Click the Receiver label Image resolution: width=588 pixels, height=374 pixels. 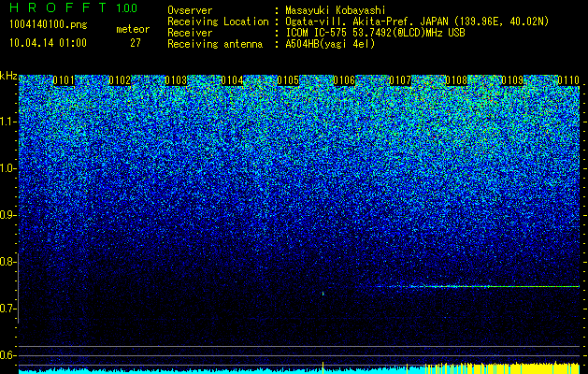pos(190,33)
